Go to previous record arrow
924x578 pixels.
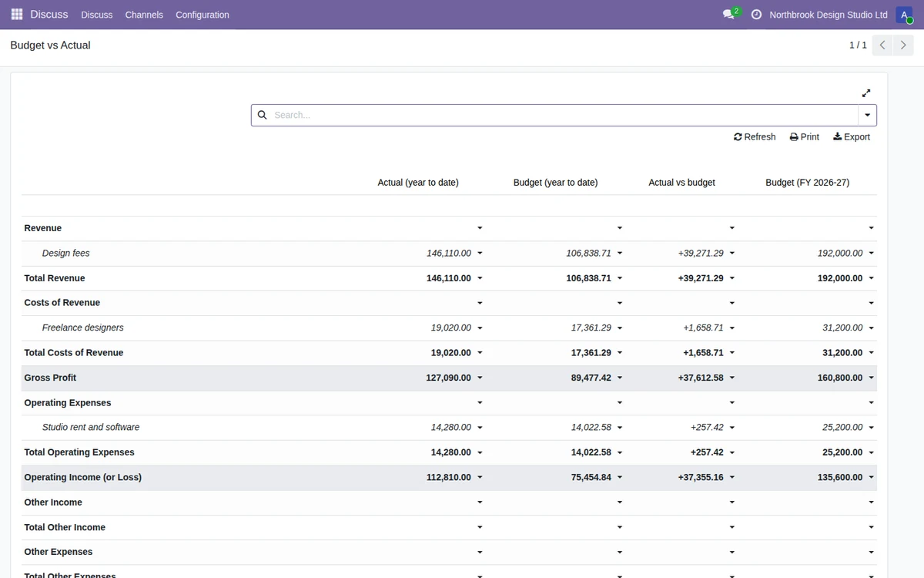click(x=882, y=45)
